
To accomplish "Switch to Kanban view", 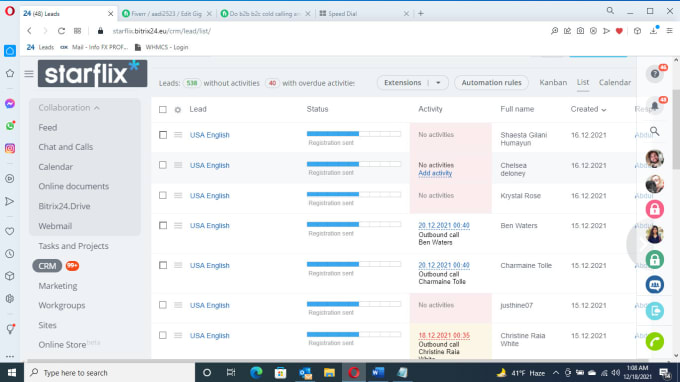I will (x=553, y=82).
